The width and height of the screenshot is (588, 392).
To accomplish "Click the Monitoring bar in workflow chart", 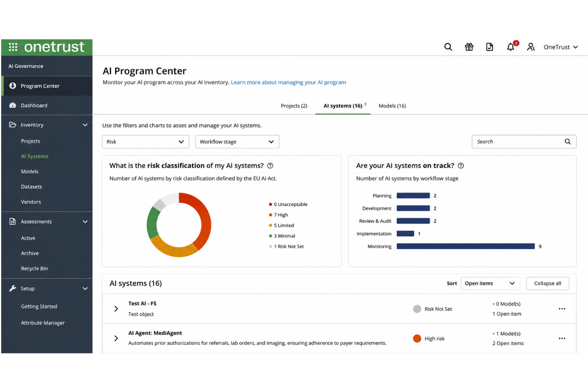I will click(x=466, y=246).
